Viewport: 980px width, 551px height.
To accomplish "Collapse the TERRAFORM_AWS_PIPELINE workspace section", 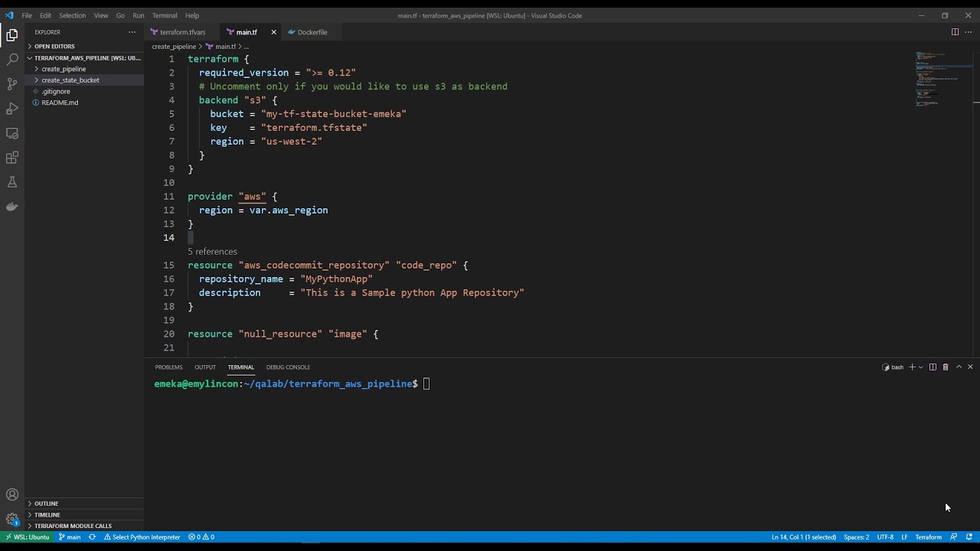I will pos(84,57).
